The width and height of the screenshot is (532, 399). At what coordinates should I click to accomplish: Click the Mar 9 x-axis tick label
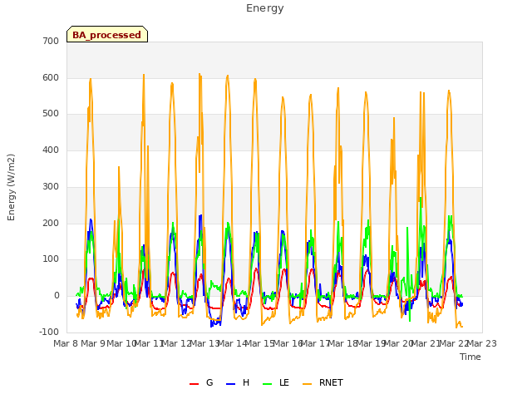93,343
